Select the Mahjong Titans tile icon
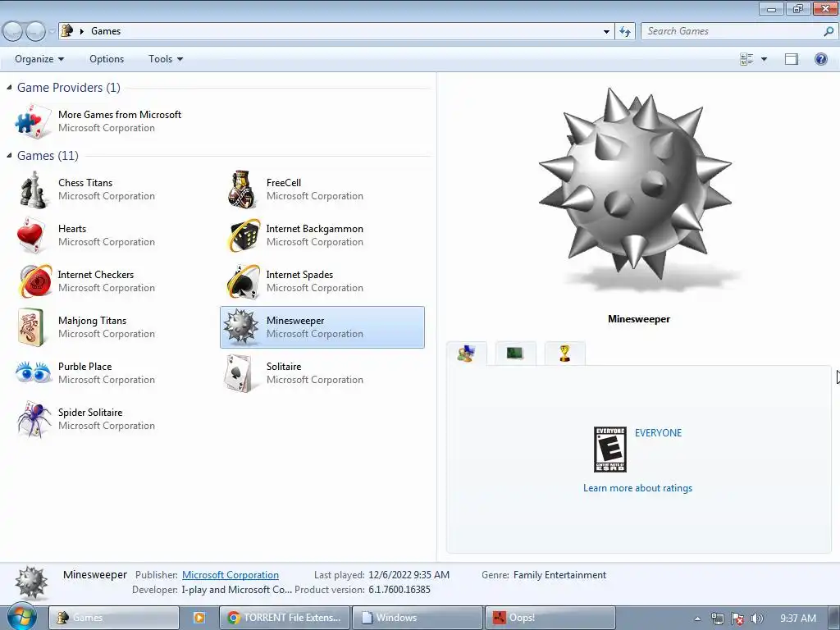Viewport: 840px width, 630px height. [30, 327]
